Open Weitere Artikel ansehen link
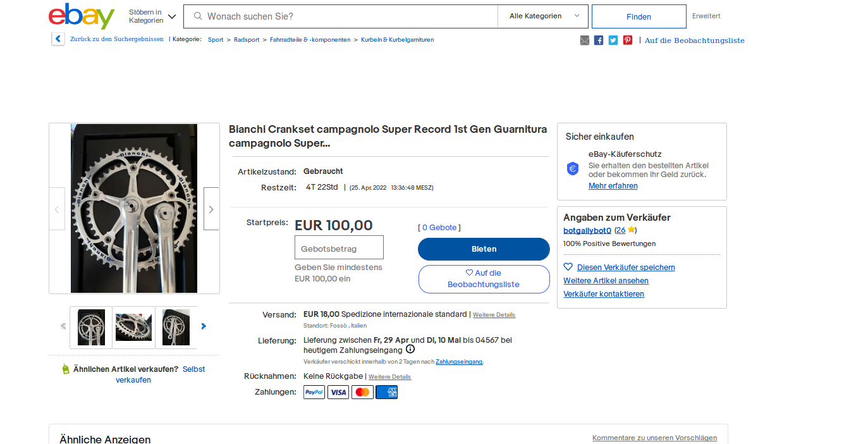This screenshot has width=868, height=444. point(606,281)
